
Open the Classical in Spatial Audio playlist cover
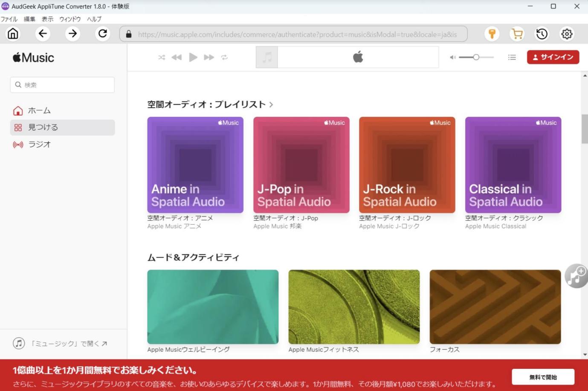click(513, 165)
